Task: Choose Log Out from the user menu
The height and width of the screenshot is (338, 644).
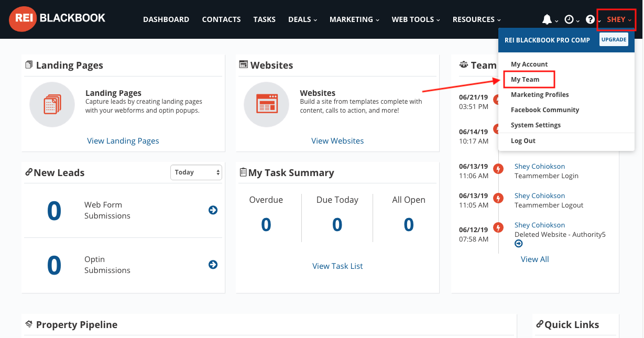Action: pos(523,141)
